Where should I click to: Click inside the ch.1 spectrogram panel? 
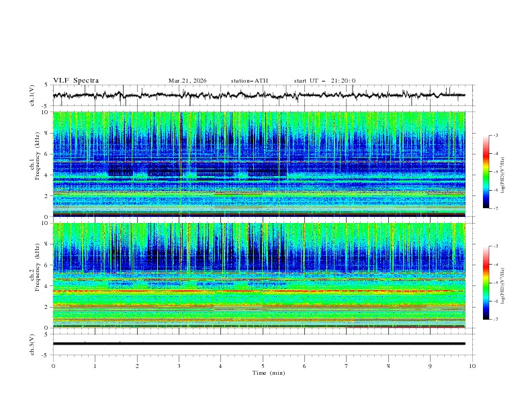point(259,164)
